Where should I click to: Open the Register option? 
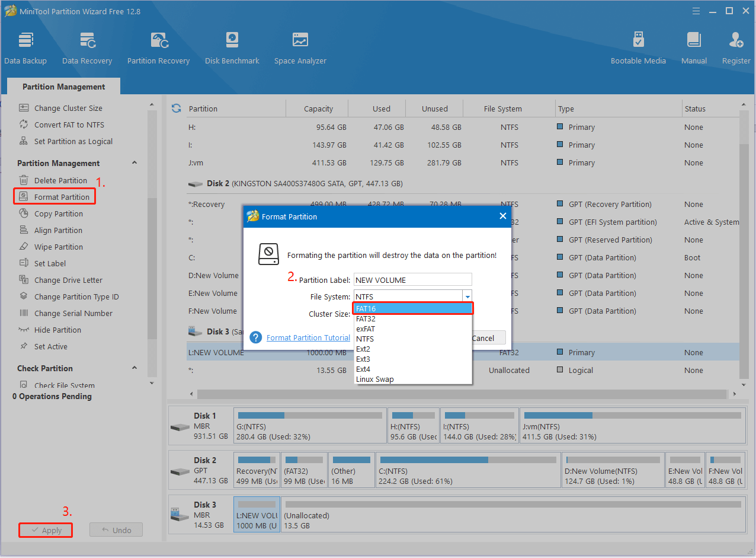736,49
